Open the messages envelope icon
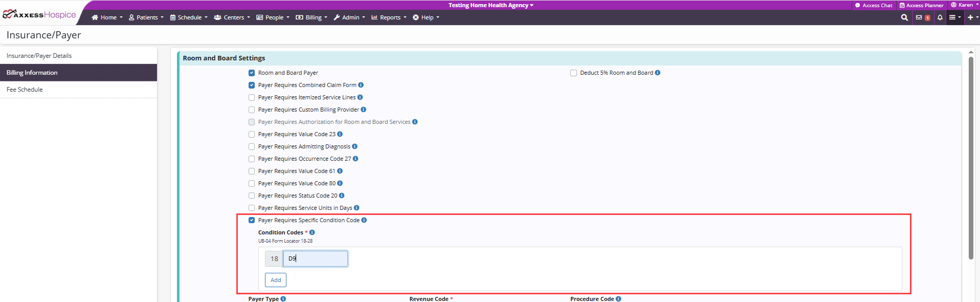Viewport: 980px width, 302px height. 919,17
